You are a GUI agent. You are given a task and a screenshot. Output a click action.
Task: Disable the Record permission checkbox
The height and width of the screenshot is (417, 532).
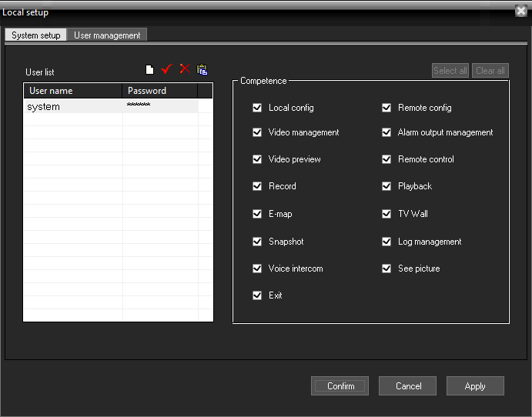(257, 186)
